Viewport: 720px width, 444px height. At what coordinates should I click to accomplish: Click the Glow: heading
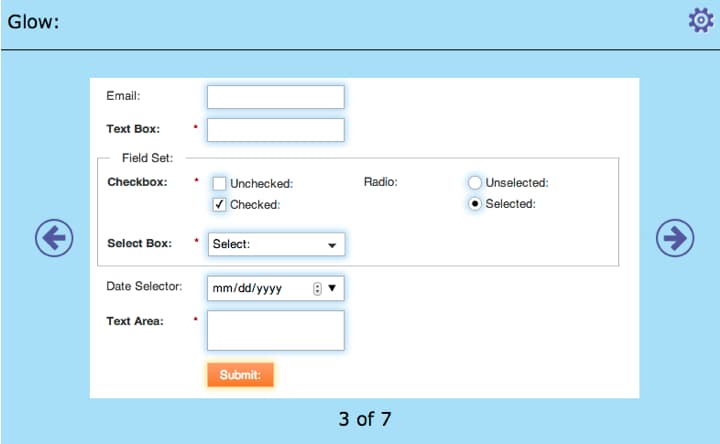click(x=34, y=22)
